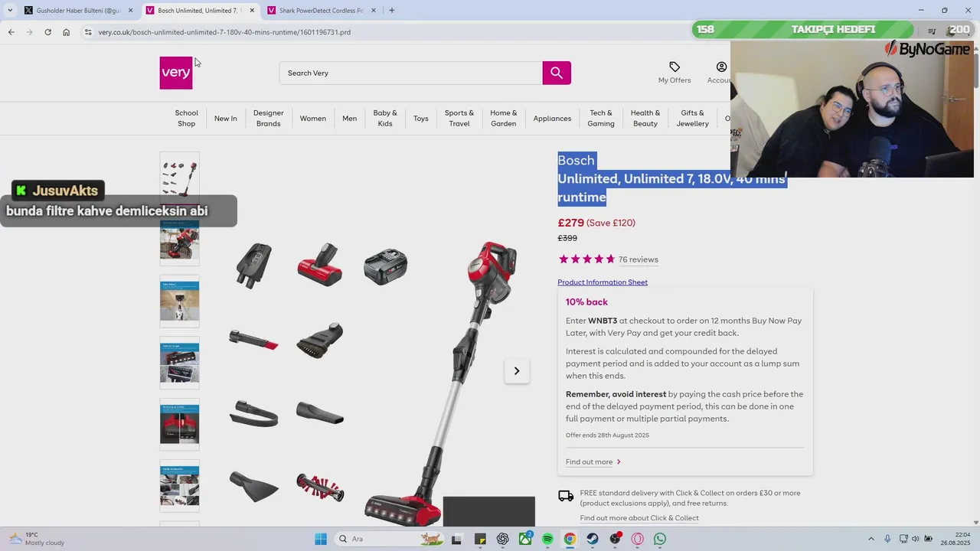Open the New In menu

(225, 119)
